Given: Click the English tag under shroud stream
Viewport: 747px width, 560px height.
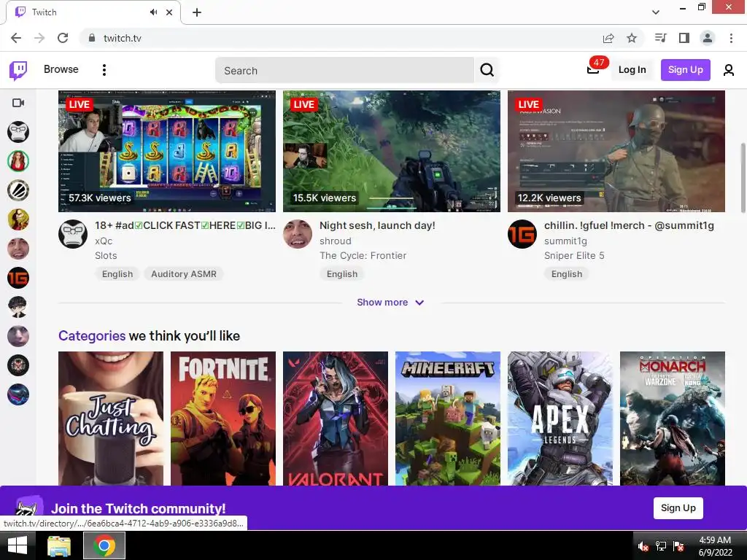Looking at the screenshot, I should click(x=342, y=274).
